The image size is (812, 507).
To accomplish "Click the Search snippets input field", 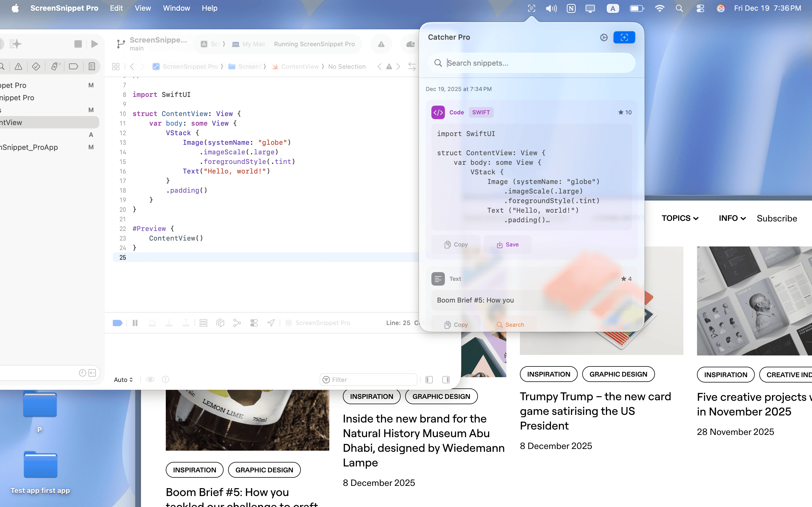I will point(532,63).
